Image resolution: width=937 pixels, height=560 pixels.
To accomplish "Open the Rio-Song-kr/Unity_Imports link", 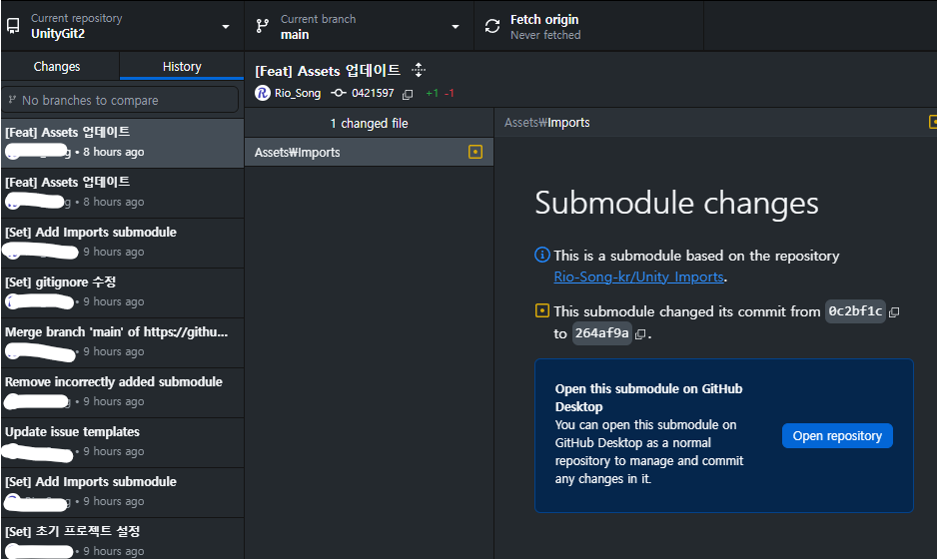I will 638,278.
